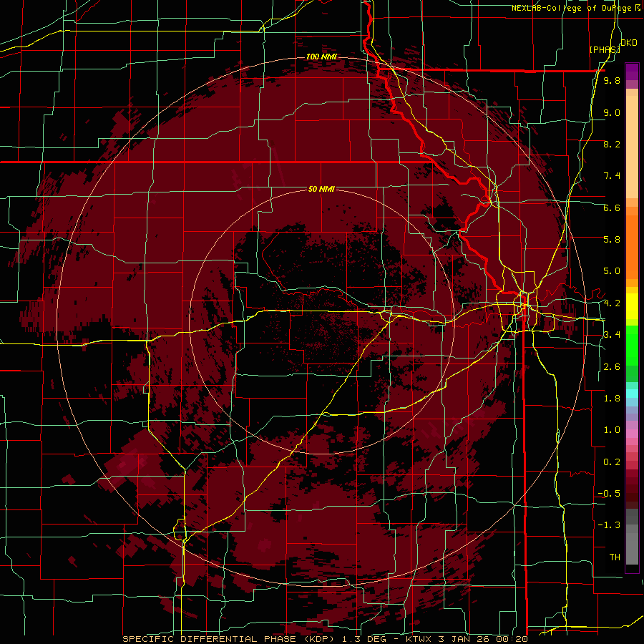644x644 pixels.
Task: Click the DKD label above the color scale
Action: tap(628, 43)
